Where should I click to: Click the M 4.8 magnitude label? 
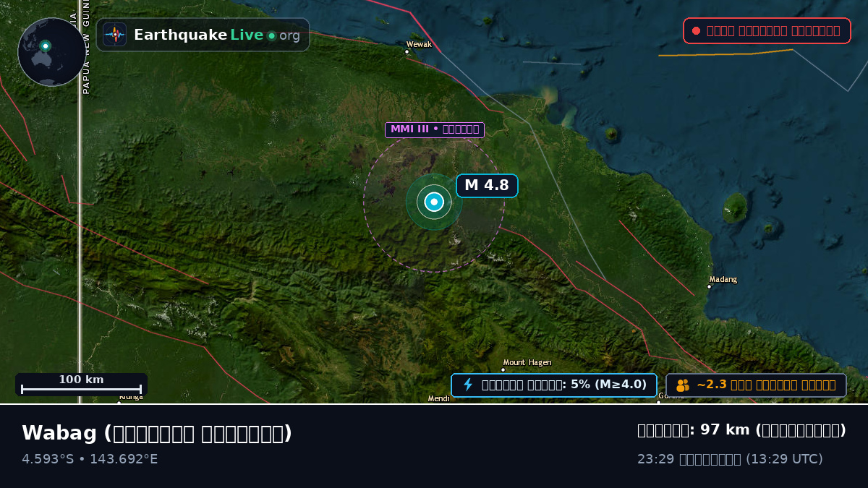pyautogui.click(x=487, y=186)
